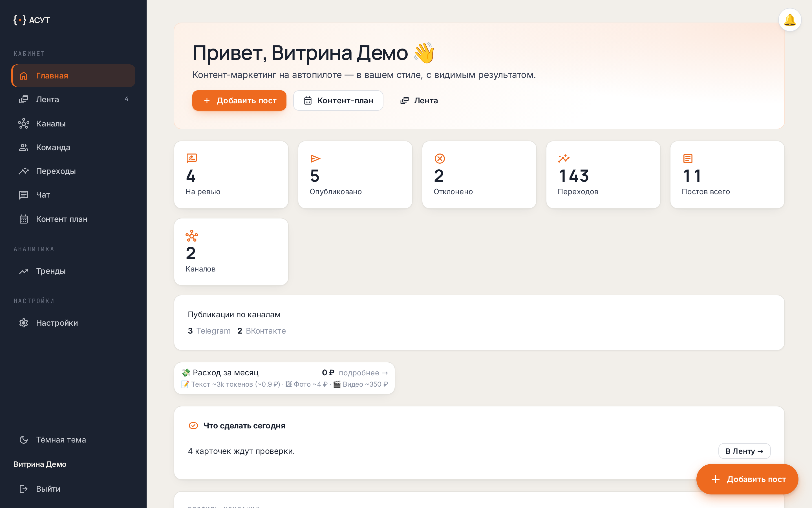The image size is (812, 508).
Task: Open the Команда section
Action: tap(74, 147)
